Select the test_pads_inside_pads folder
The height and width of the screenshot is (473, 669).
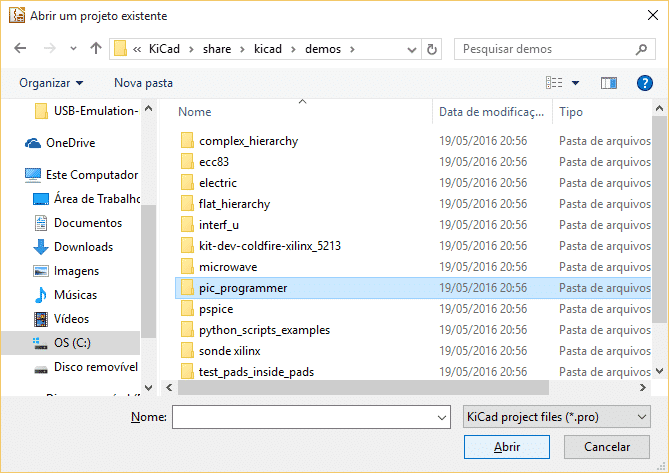tap(413, 371)
